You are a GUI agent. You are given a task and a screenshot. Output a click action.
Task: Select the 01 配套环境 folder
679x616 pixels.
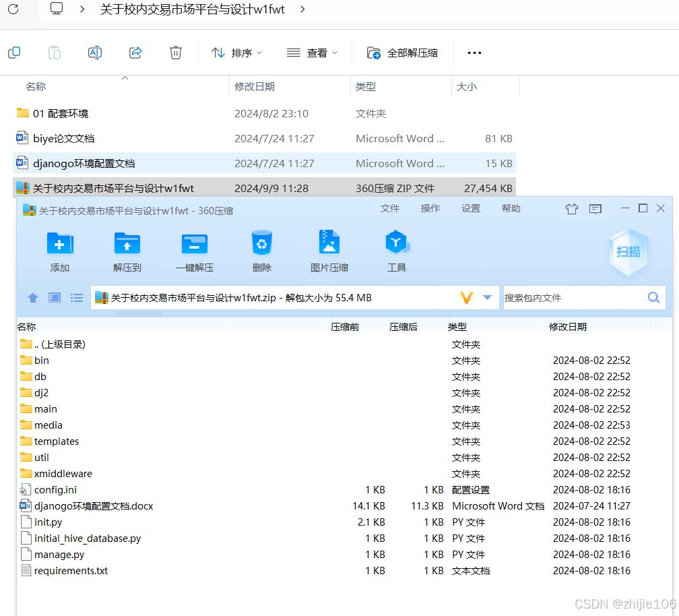[x=53, y=113]
